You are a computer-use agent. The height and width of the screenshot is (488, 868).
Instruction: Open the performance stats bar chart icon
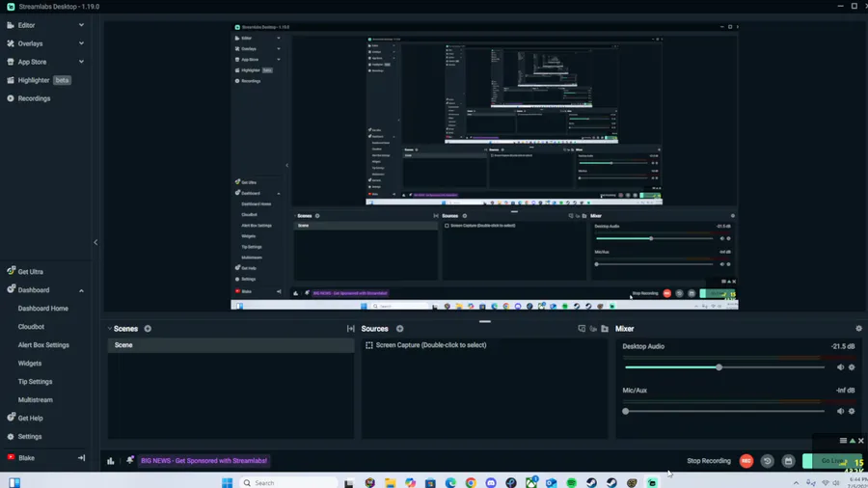tap(111, 461)
